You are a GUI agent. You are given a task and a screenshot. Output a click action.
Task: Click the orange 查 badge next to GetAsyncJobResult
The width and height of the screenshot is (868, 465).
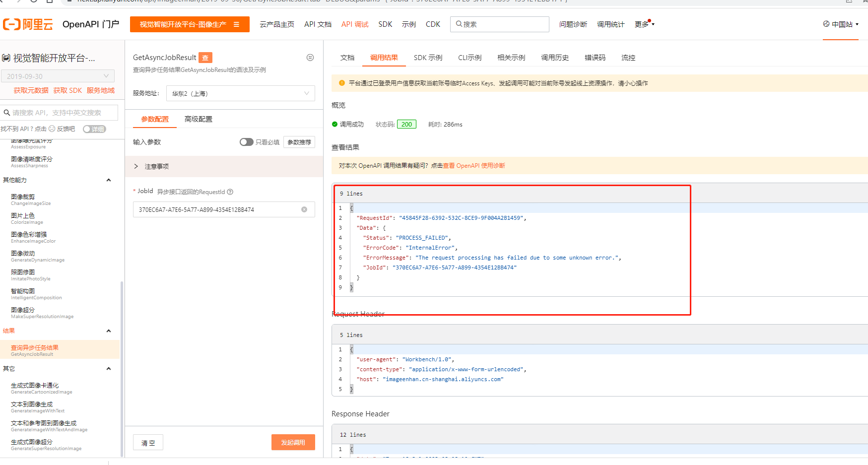(x=205, y=58)
